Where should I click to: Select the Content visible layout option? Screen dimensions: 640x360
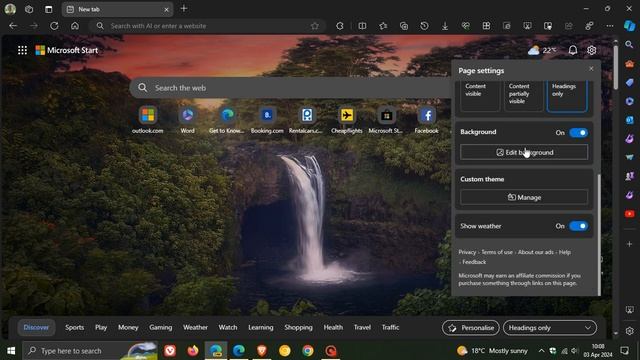(480, 96)
